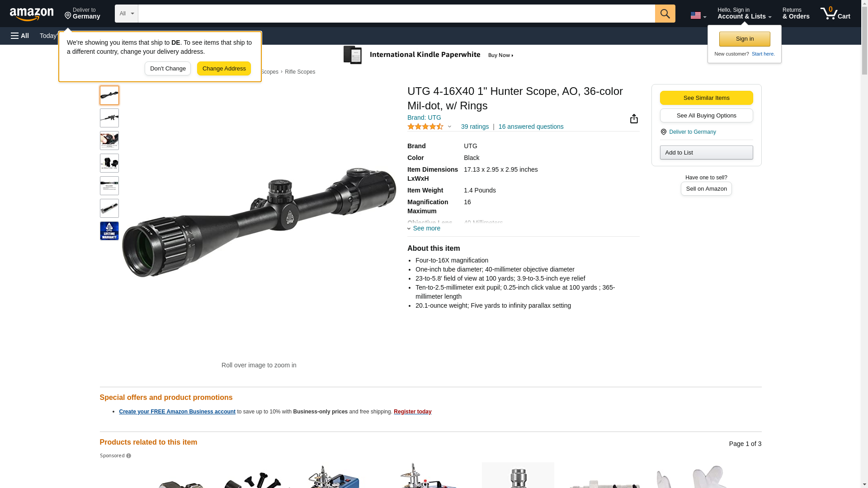The height and width of the screenshot is (488, 868).
Task: Click the star rating icon
Action: coord(425,127)
